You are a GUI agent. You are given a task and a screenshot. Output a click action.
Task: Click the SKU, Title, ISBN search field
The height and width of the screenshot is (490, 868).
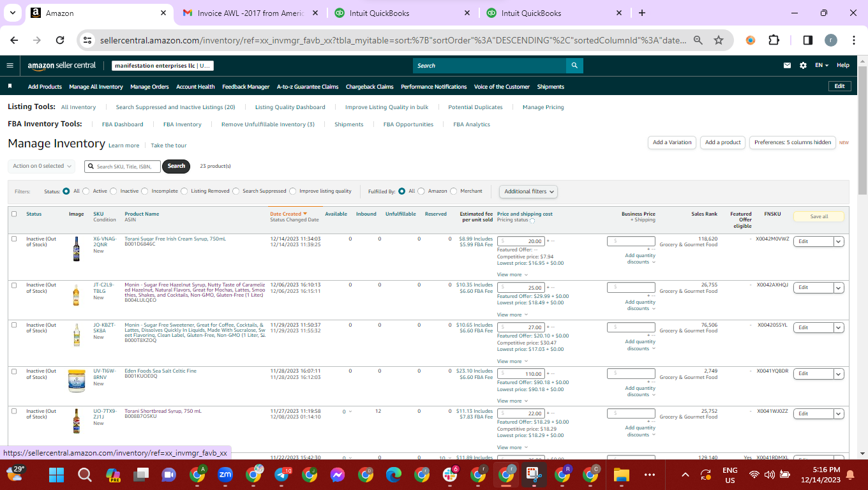123,167
